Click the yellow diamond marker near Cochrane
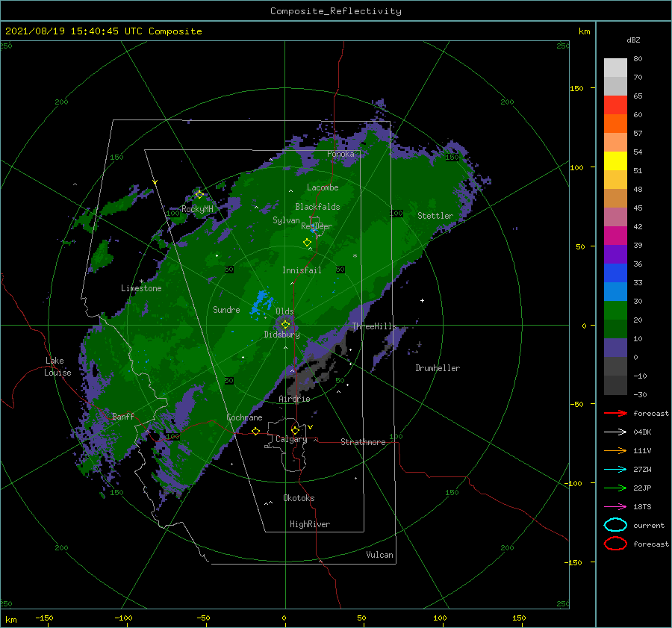Screen dimensions: 672x628 click(x=255, y=431)
